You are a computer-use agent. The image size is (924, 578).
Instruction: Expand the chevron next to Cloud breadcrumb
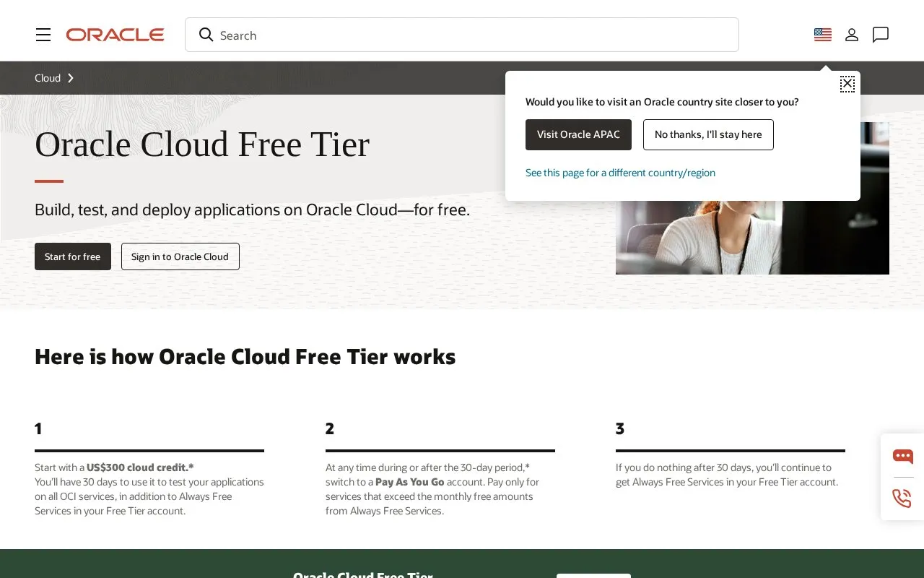tap(71, 78)
